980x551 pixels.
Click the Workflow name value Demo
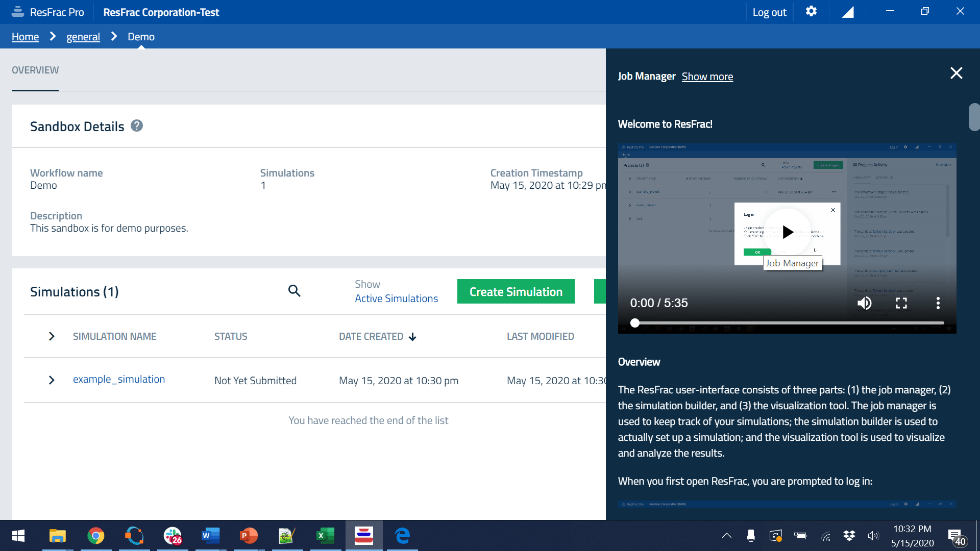pos(43,185)
